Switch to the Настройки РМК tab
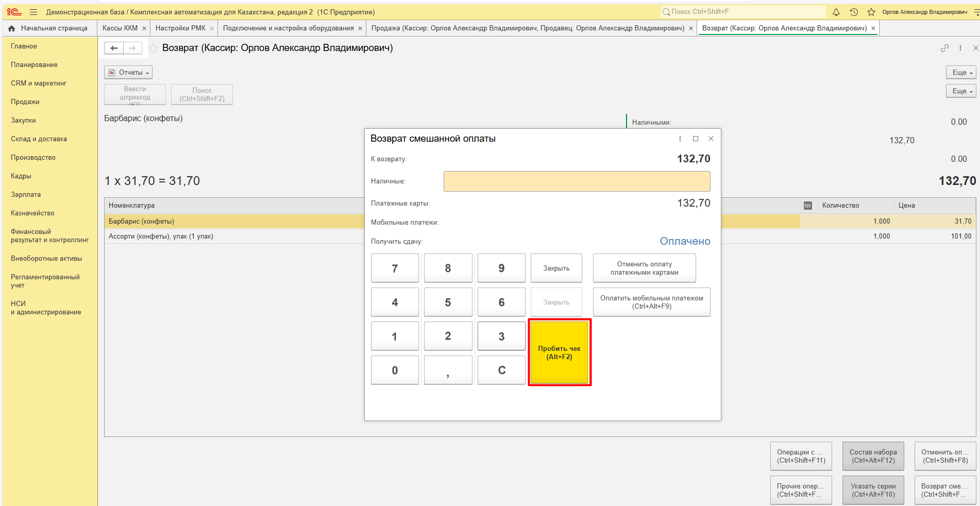Image resolution: width=980 pixels, height=506 pixels. [180, 28]
